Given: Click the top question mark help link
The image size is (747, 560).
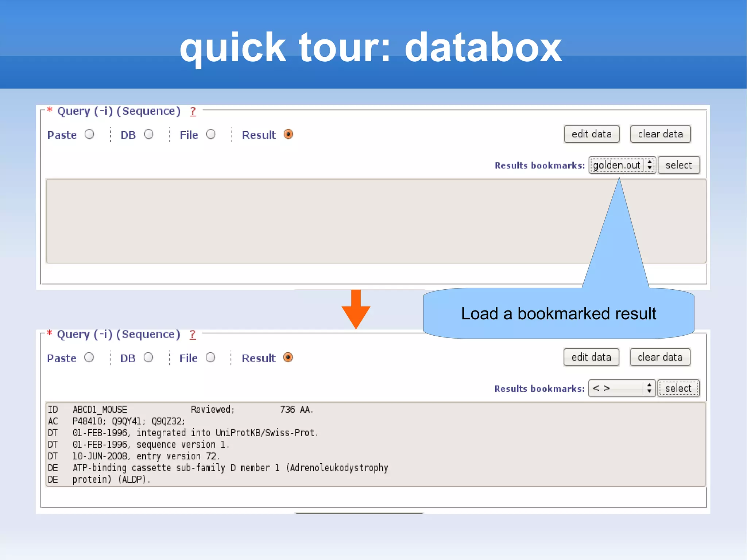Looking at the screenshot, I should (x=193, y=111).
